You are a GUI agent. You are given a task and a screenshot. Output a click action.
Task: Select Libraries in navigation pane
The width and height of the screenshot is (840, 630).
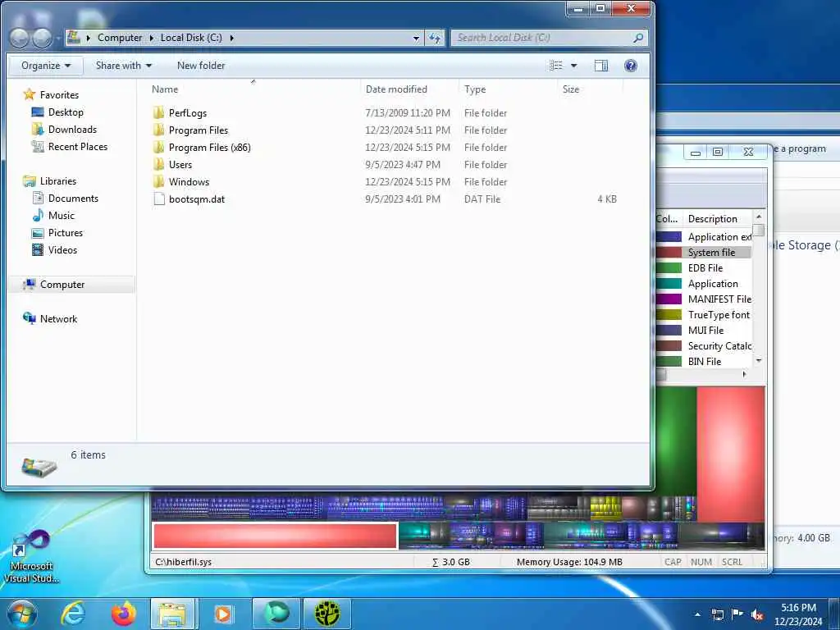[58, 181]
